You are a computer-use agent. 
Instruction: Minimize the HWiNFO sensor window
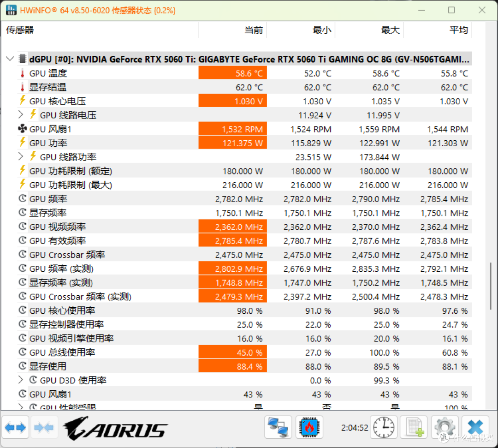421,10
